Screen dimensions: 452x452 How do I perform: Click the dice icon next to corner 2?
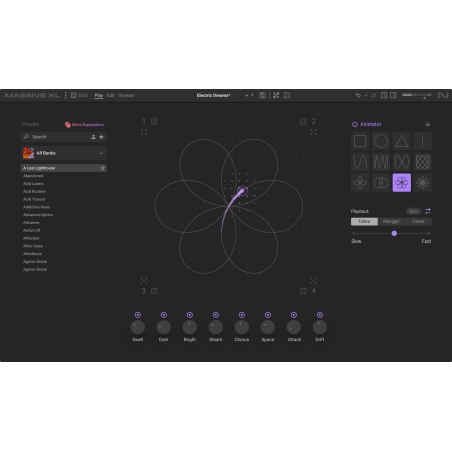303,122
